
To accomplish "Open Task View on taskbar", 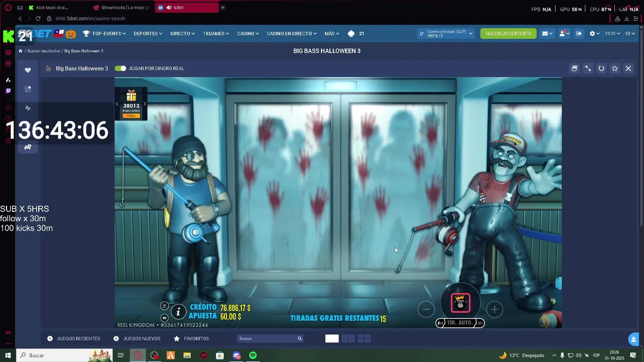I will coord(121,355).
